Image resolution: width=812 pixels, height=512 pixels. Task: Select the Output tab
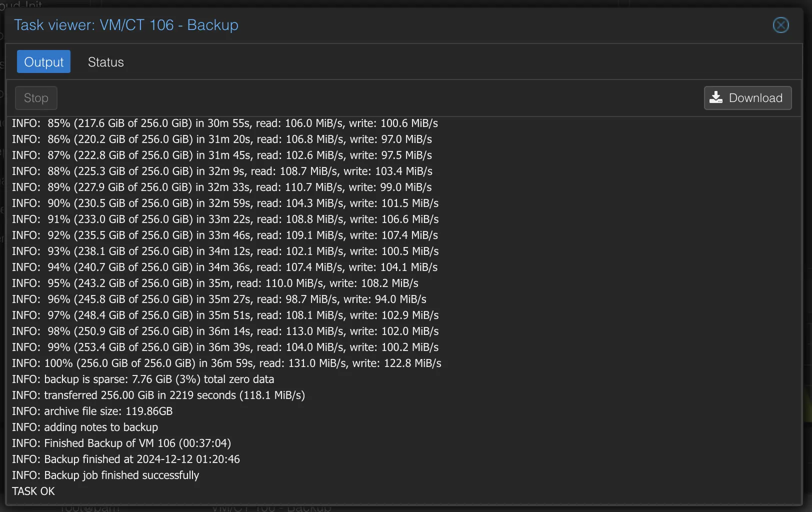click(43, 62)
